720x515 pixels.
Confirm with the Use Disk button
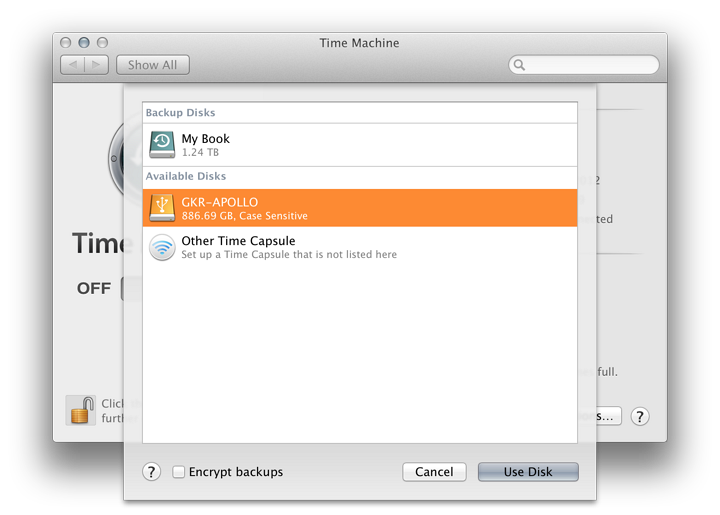point(528,471)
